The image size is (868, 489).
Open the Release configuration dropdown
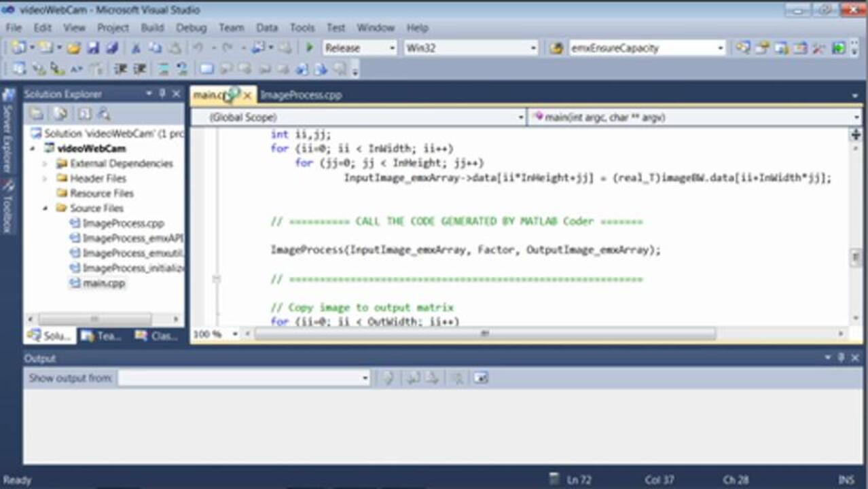(x=392, y=48)
